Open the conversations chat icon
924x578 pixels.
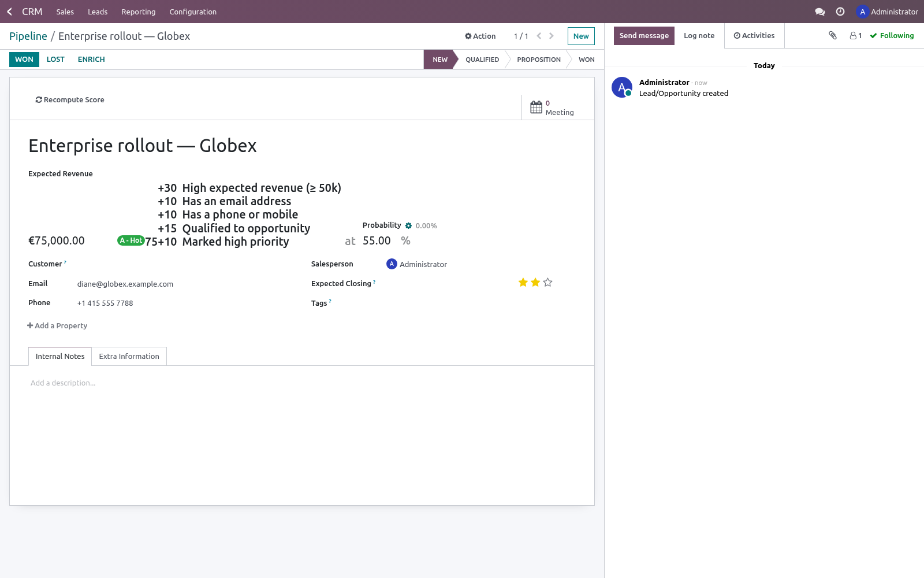pyautogui.click(x=819, y=12)
